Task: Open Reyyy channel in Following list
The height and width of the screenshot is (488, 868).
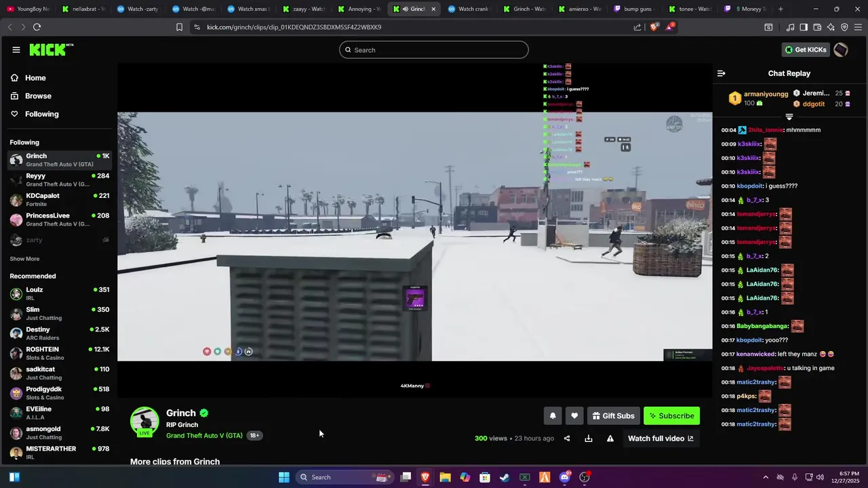Action: [59, 180]
